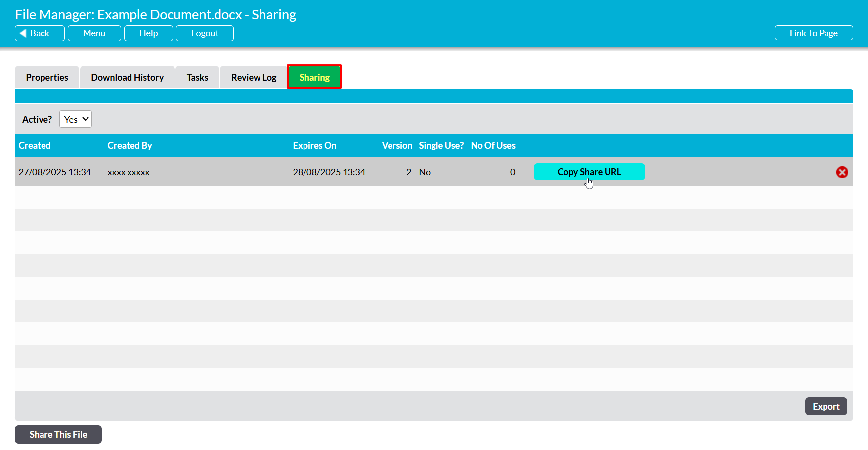Expand the Active? dropdown showing Yes
The height and width of the screenshot is (450, 868).
coord(76,119)
